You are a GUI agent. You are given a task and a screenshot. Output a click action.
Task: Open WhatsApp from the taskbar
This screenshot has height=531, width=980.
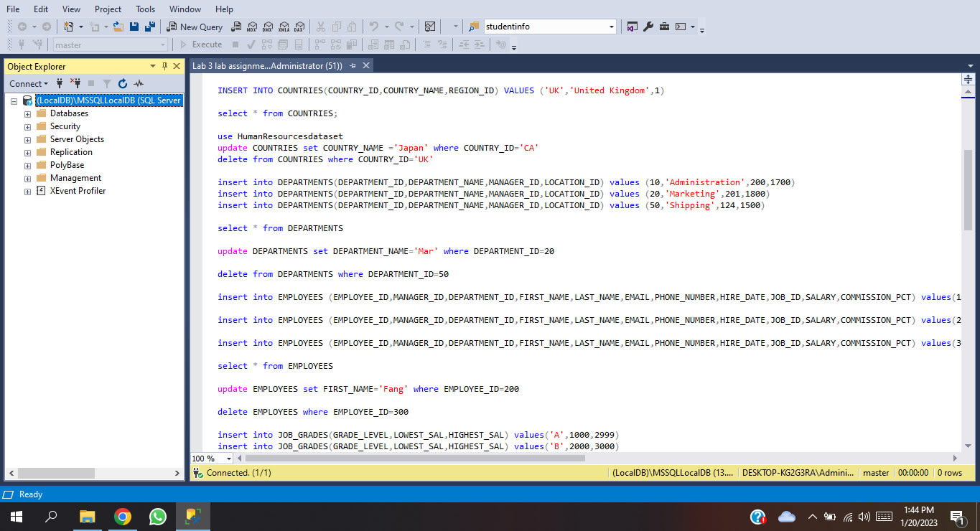pyautogui.click(x=157, y=516)
